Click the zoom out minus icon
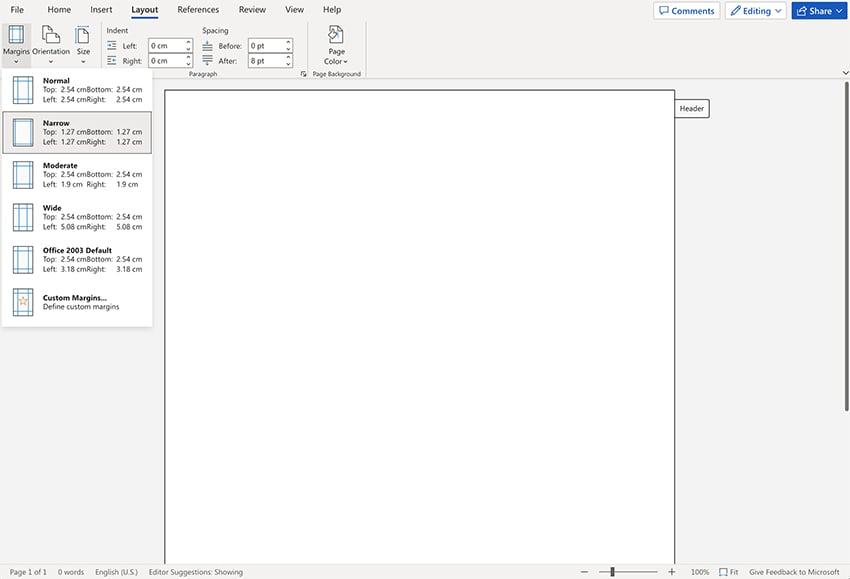Image resolution: width=850 pixels, height=579 pixels. tap(584, 572)
